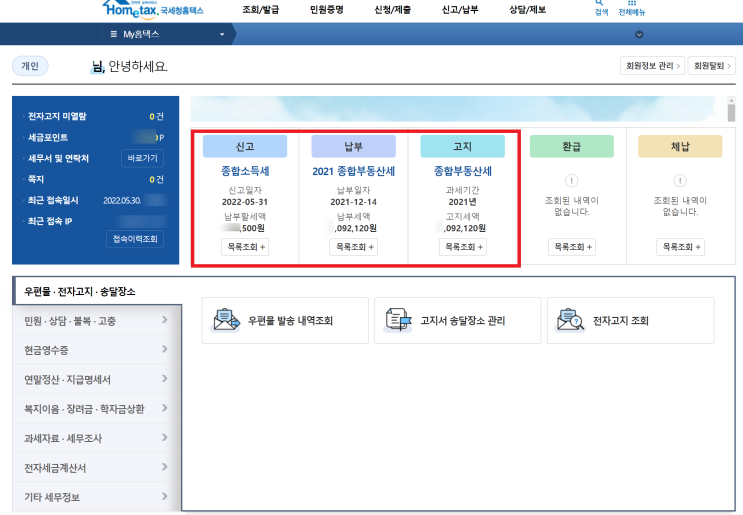Click 쪽지 0건 entry
Screen dimensions: 743x515
(x=95, y=179)
